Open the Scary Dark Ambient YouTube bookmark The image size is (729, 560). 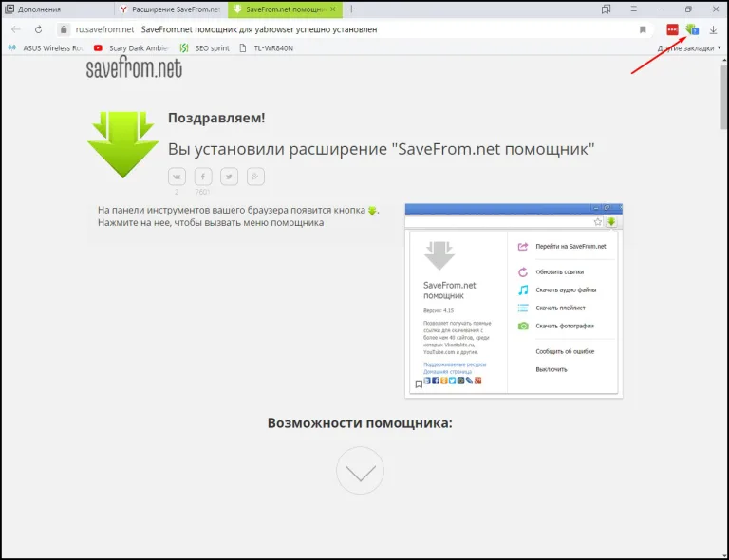pos(131,47)
